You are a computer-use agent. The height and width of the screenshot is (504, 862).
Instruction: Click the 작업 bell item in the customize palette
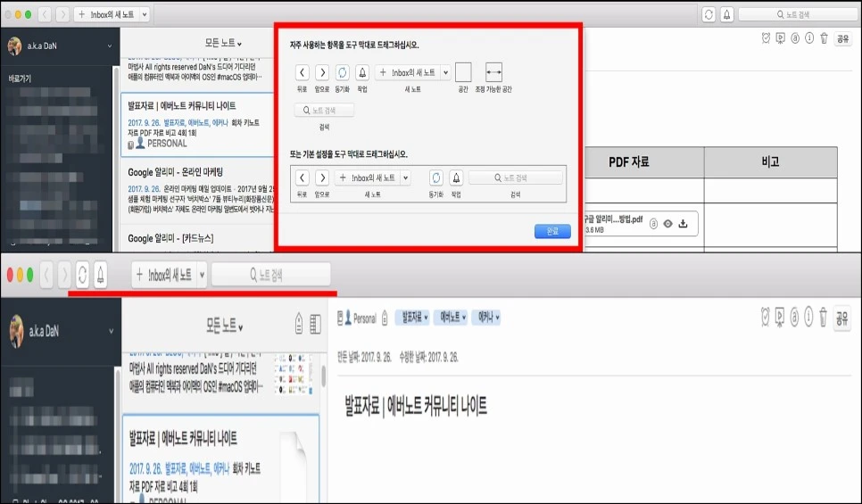[x=362, y=72]
